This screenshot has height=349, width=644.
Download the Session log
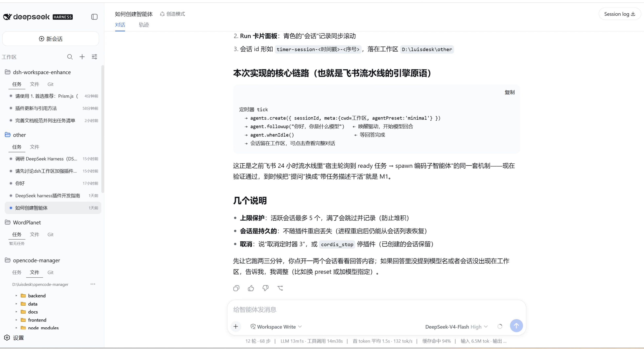620,14
